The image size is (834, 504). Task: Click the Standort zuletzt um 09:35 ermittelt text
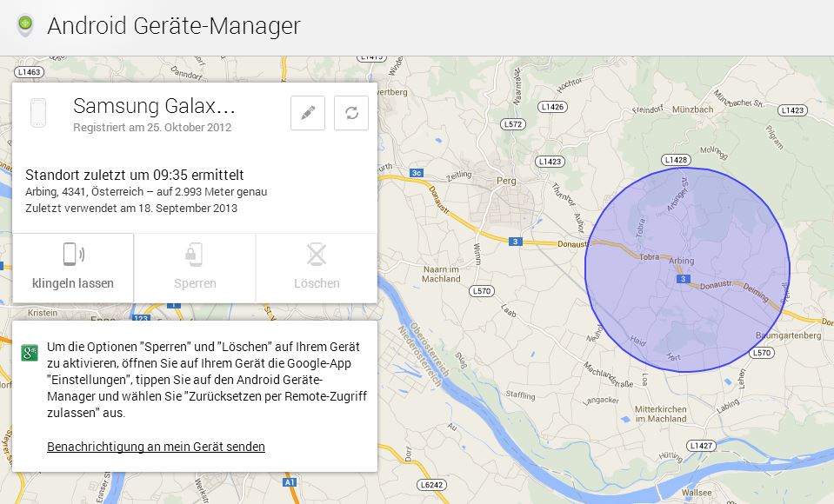click(135, 175)
